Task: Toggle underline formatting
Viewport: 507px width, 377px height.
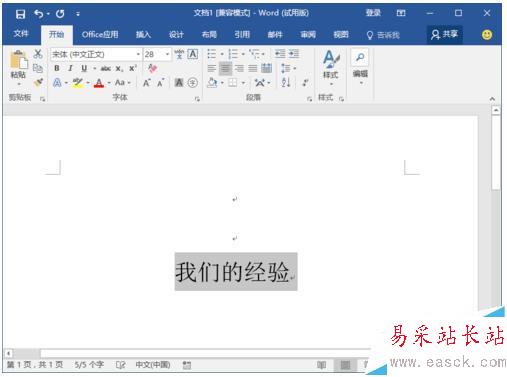Action: point(84,68)
